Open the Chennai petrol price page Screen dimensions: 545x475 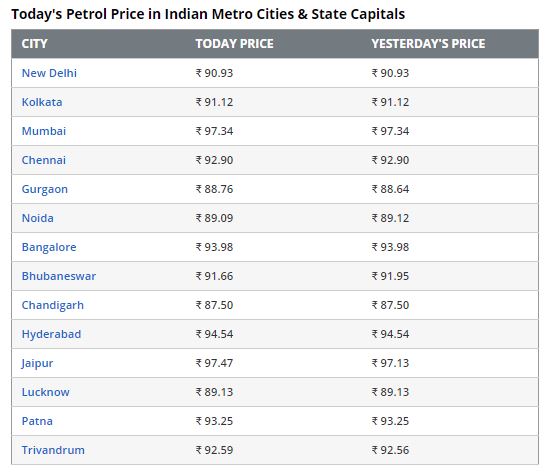[x=44, y=160]
